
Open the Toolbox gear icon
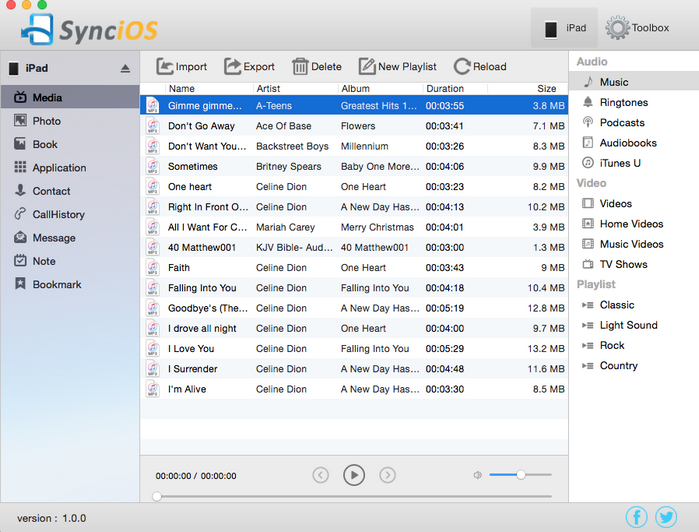click(x=617, y=28)
